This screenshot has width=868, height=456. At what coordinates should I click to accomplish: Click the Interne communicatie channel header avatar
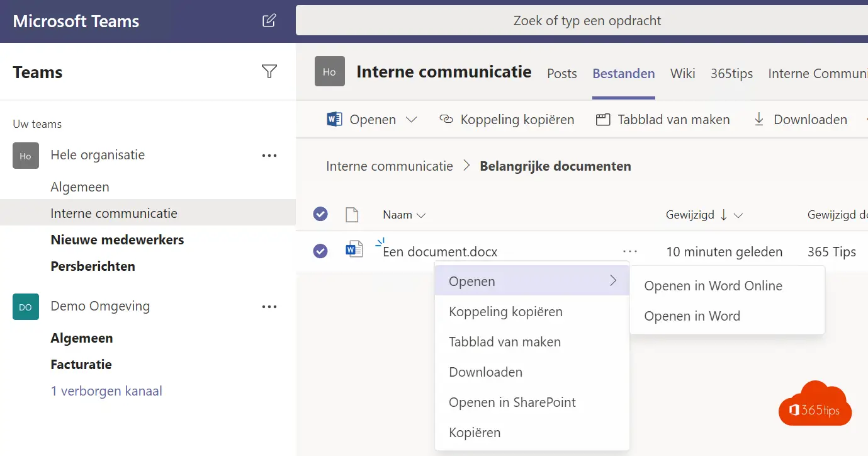click(330, 71)
